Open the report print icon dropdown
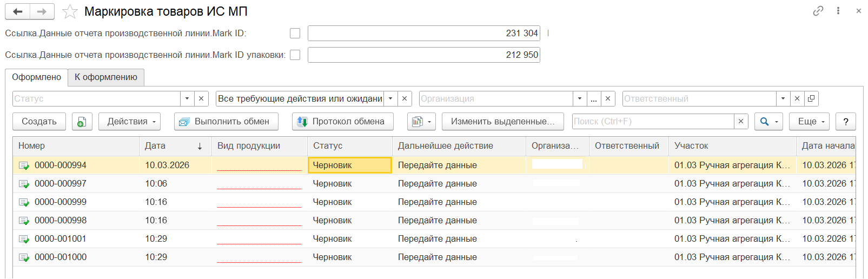Image resolution: width=868 pixels, height=279 pixels. (x=421, y=122)
